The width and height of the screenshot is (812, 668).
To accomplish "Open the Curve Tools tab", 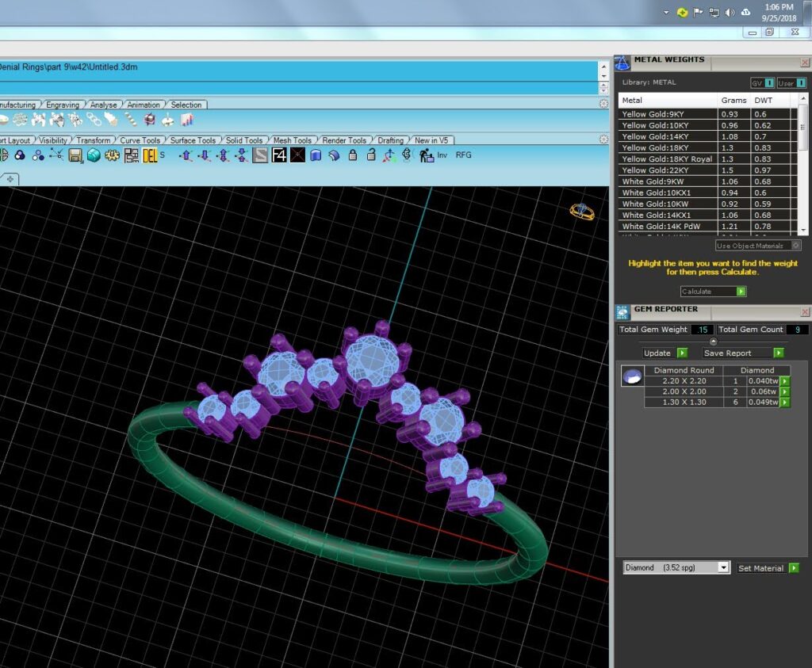I will point(140,140).
